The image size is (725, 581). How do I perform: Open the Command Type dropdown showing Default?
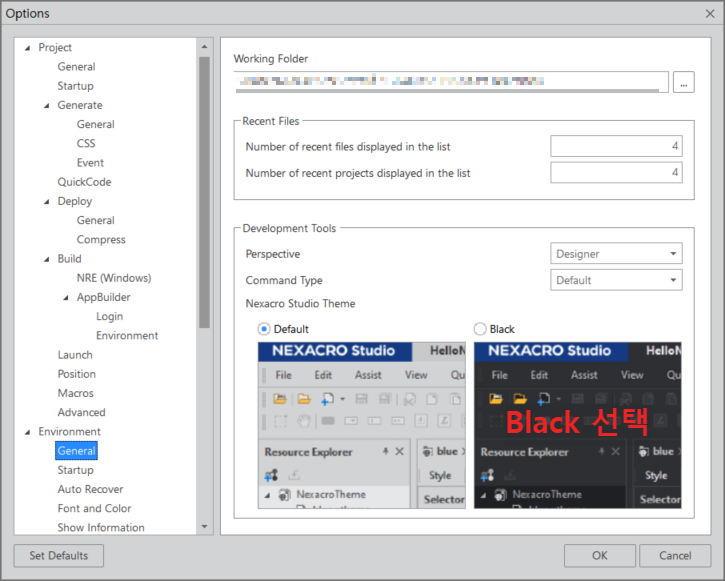(616, 280)
